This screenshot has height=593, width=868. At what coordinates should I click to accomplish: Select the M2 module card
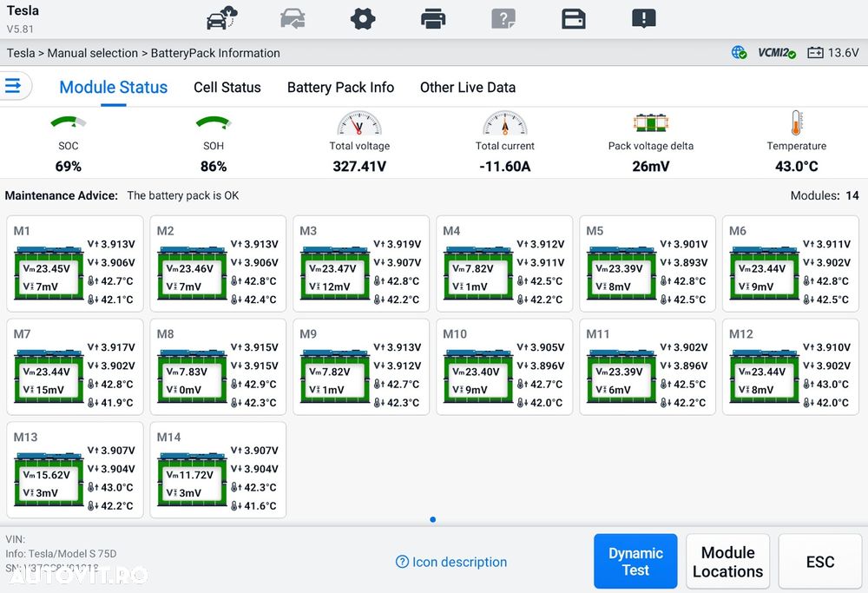tap(218, 264)
